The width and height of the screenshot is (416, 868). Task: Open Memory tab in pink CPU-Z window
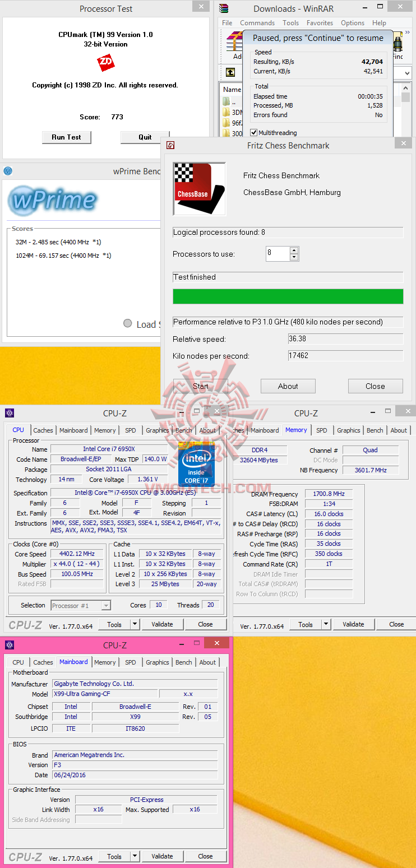(x=105, y=662)
